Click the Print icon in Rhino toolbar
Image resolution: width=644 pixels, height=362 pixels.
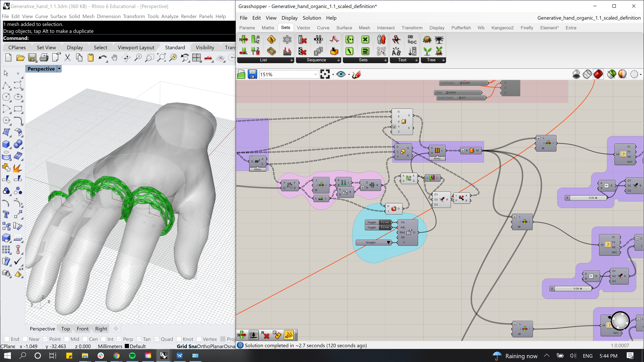click(44, 58)
